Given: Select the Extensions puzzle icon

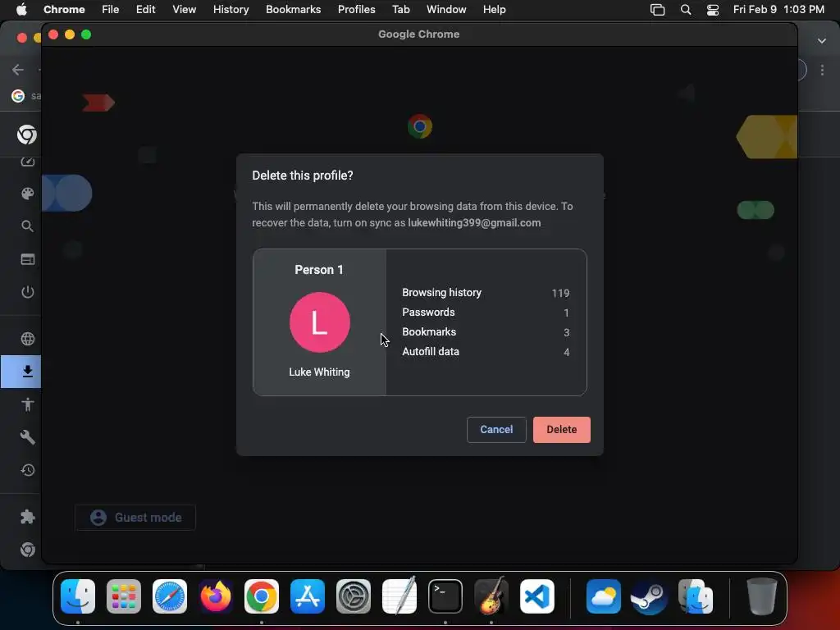Looking at the screenshot, I should [28, 517].
